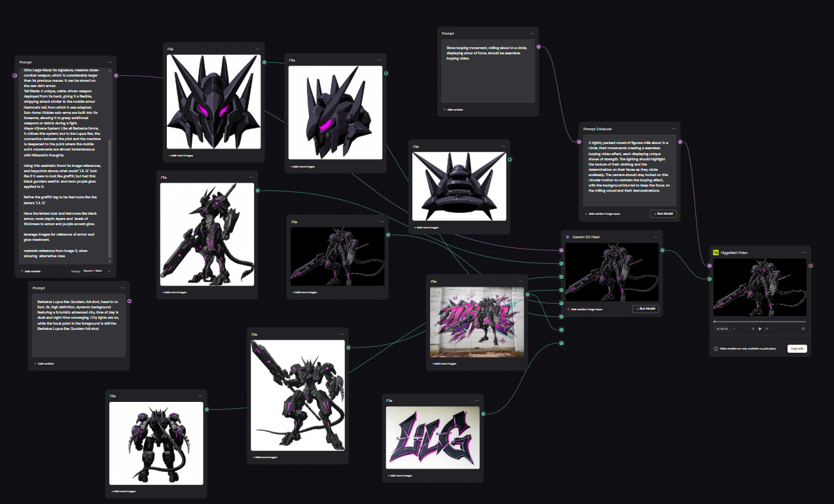Open options menu of Ultra Large Mace prompt
The width and height of the screenshot is (834, 504).
click(x=109, y=62)
